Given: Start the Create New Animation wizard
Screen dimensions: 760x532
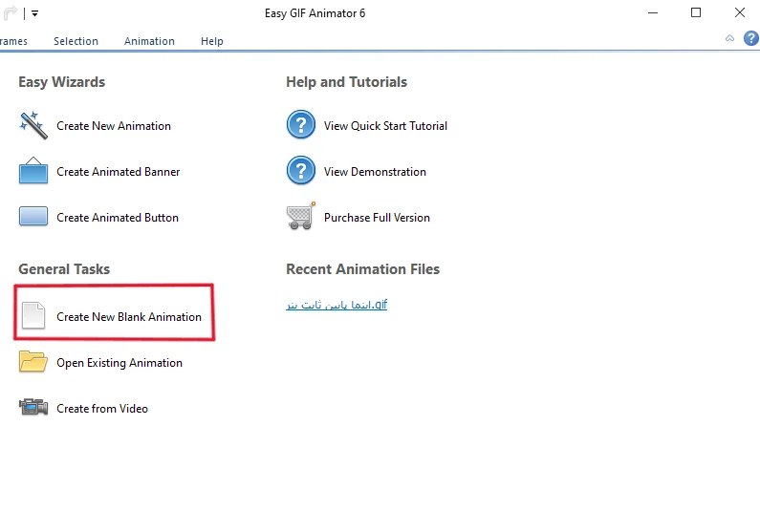Looking at the screenshot, I should [114, 126].
